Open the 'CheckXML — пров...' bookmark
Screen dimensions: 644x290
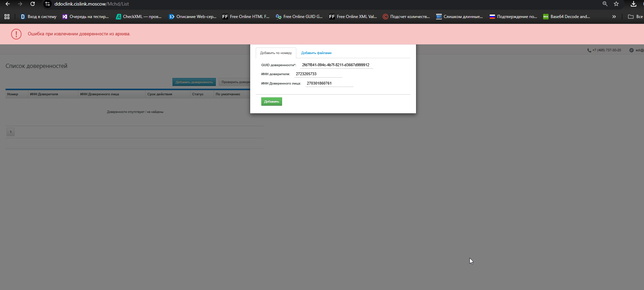pyautogui.click(x=139, y=17)
